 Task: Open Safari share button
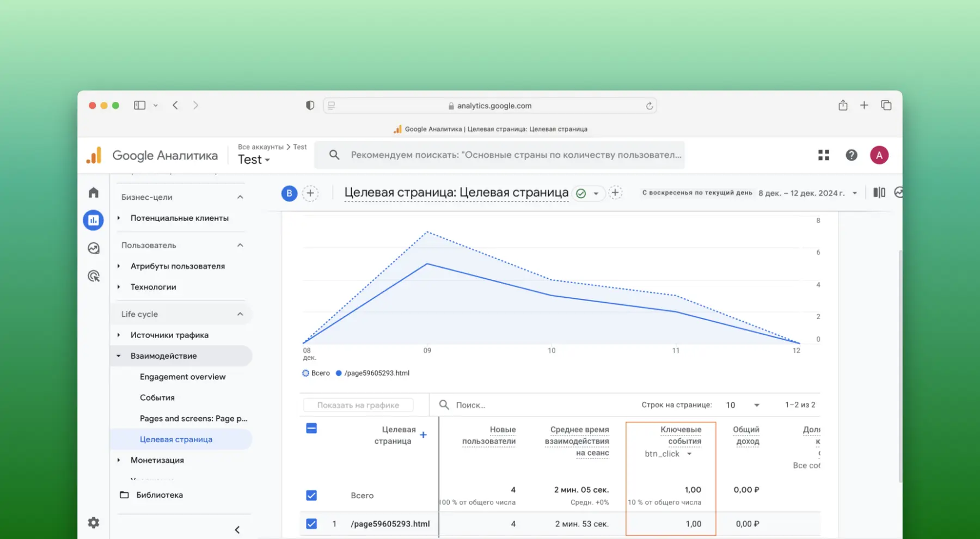coord(843,105)
